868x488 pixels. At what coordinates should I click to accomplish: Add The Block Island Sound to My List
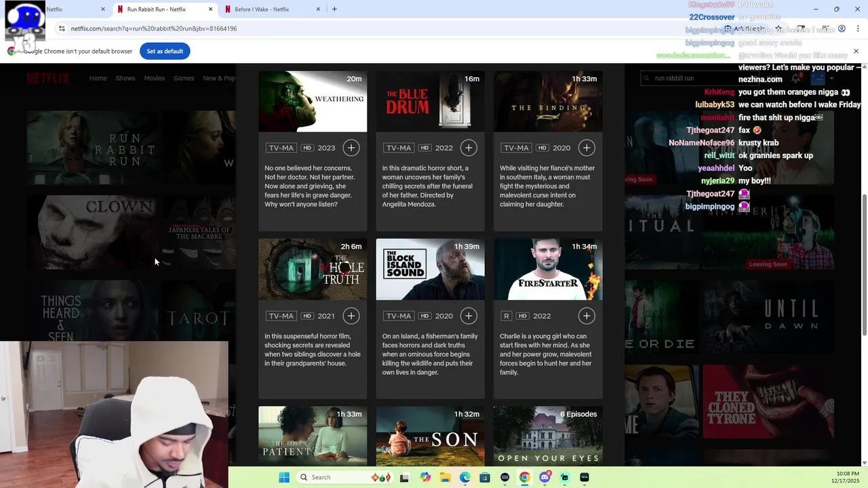[x=469, y=316]
